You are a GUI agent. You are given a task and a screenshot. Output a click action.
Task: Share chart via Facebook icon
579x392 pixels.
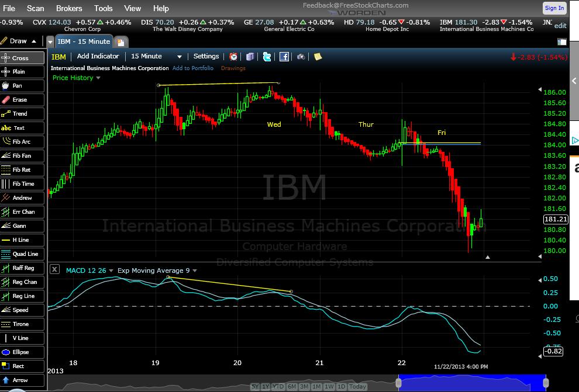284,57
